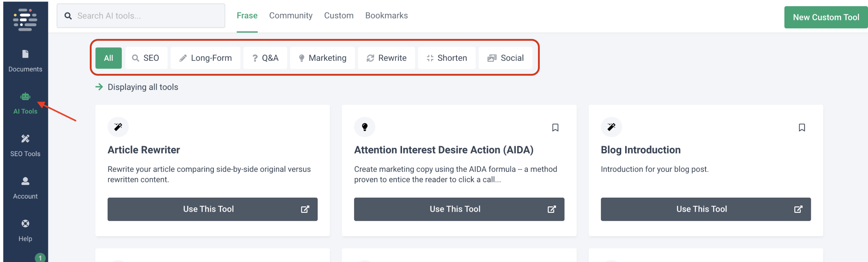The image size is (868, 262).
Task: Go to the Account page
Action: click(25, 188)
